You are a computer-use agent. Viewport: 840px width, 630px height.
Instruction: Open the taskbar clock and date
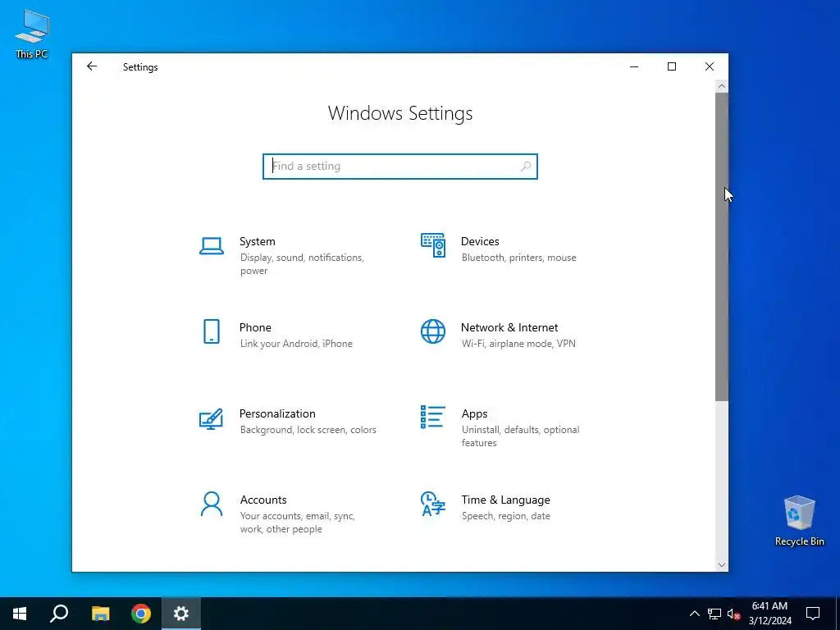click(769, 614)
